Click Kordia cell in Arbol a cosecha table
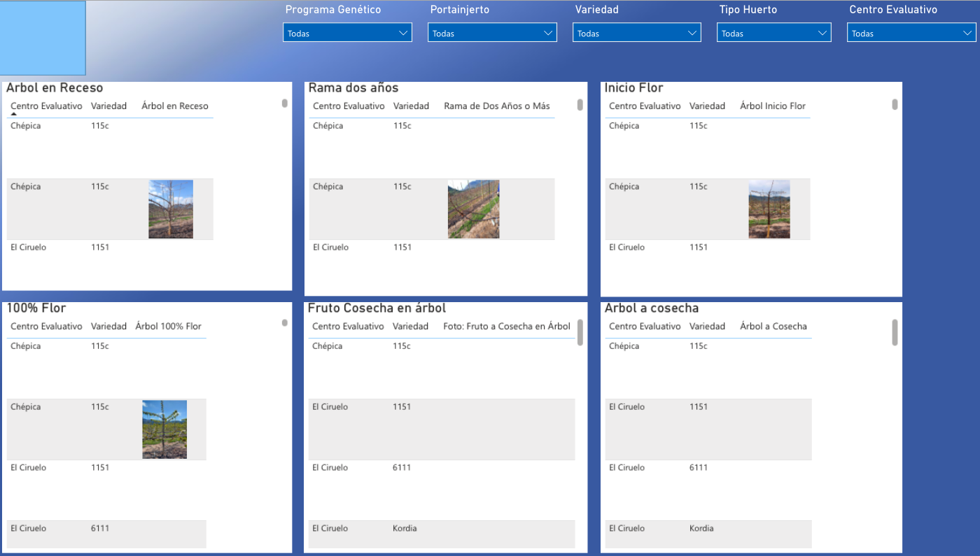Viewport: 980px width, 556px height. (701, 529)
